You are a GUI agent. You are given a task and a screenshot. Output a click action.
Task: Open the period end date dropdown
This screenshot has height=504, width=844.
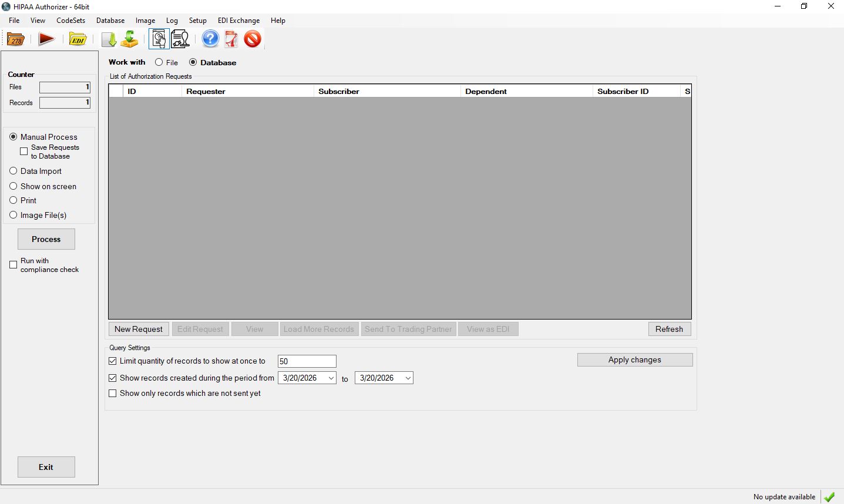tap(408, 378)
